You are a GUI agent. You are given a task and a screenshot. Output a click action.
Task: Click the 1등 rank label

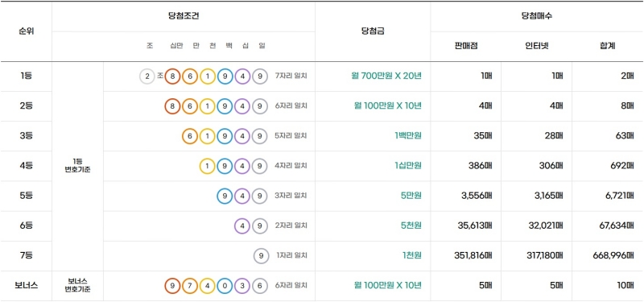click(x=26, y=76)
